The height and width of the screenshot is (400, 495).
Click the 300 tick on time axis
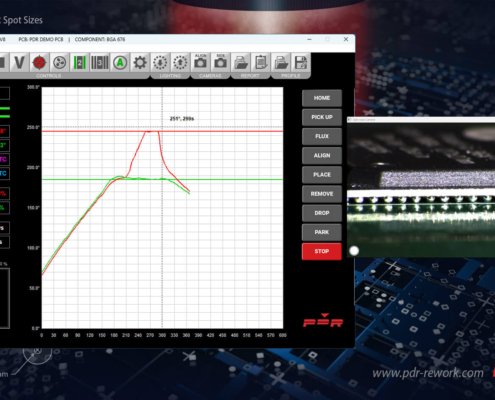[162, 335]
